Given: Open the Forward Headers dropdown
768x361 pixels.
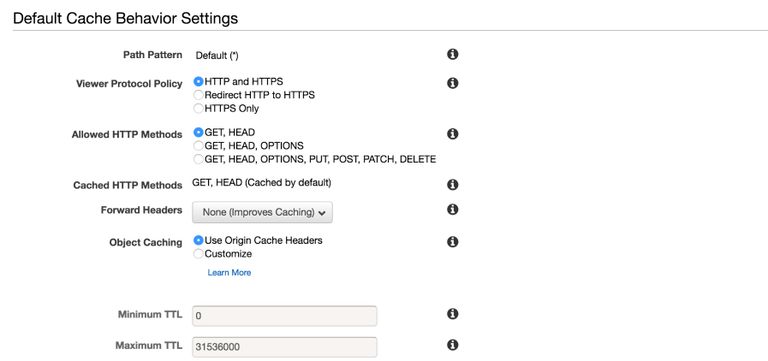Looking at the screenshot, I should coord(263,212).
